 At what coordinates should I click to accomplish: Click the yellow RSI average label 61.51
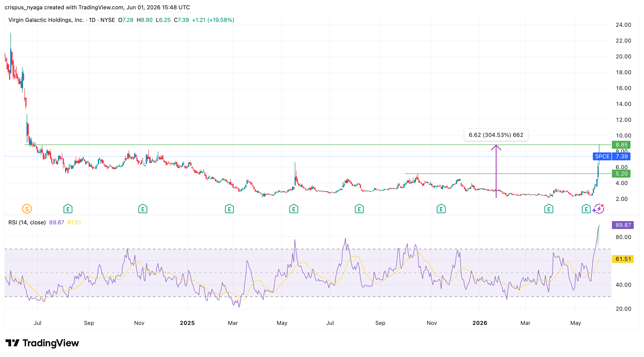pos(623,259)
